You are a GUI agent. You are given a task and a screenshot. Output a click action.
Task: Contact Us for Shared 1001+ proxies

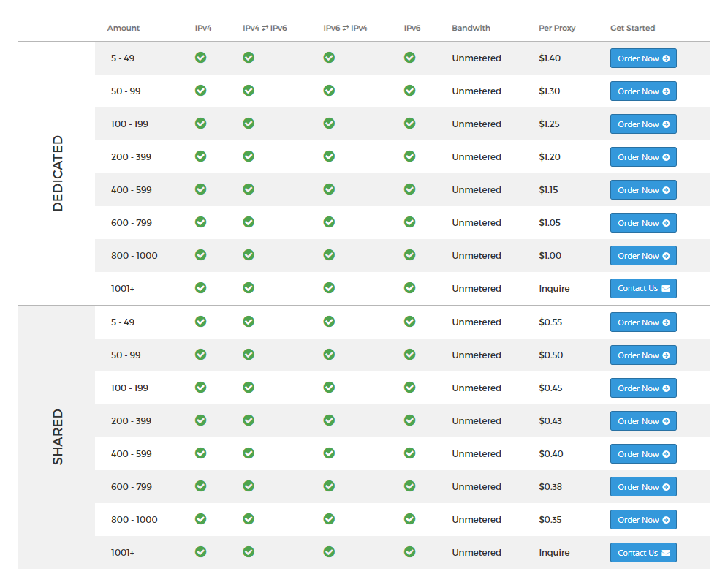[x=643, y=552]
